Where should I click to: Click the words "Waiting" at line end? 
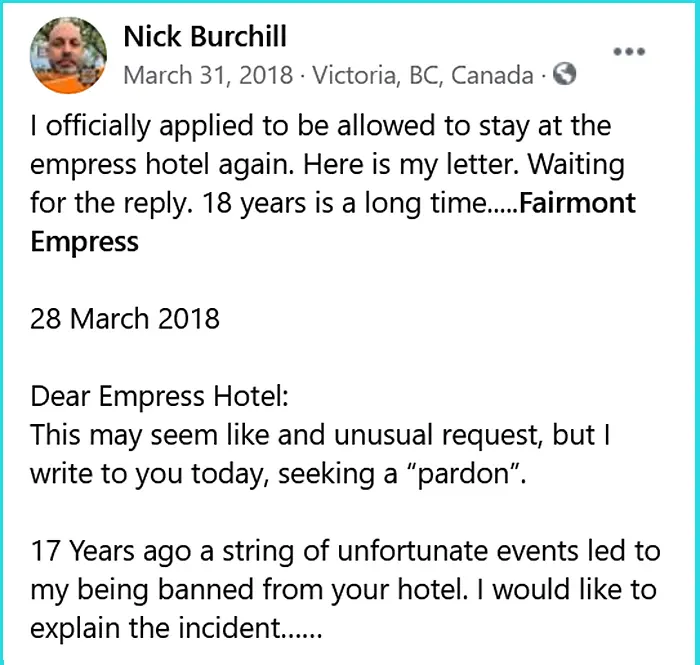click(578, 165)
